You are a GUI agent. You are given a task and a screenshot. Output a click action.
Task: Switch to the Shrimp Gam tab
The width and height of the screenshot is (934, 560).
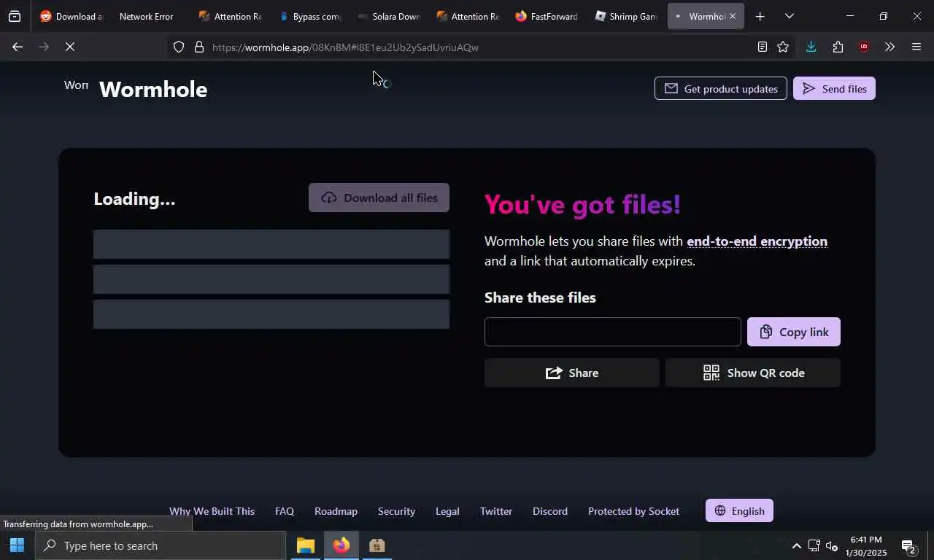tap(626, 16)
